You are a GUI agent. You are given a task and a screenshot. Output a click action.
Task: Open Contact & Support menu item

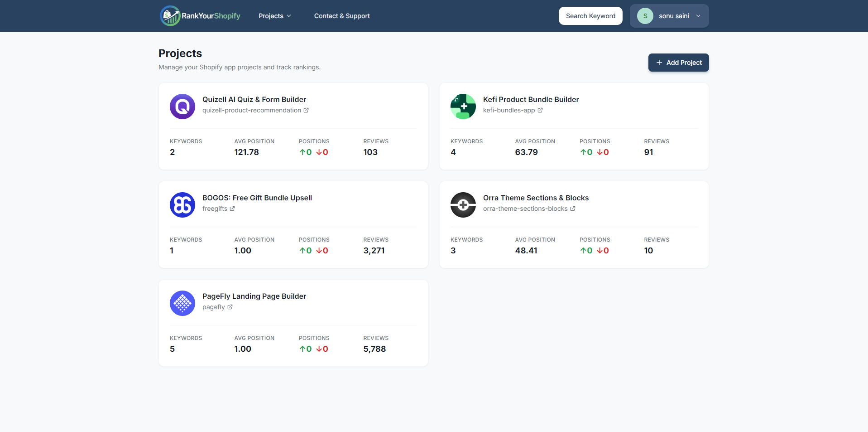[342, 15]
